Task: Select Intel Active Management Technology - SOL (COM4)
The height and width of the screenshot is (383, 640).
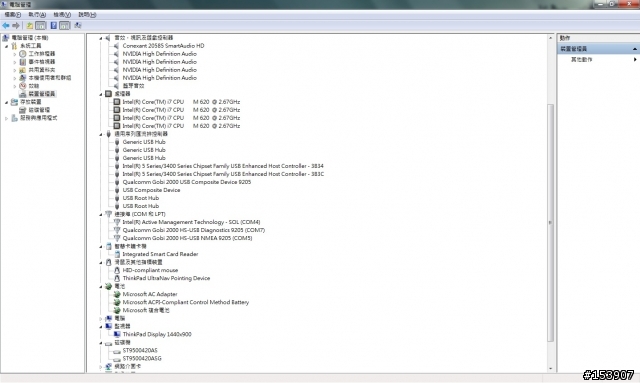Action: click(x=191, y=222)
